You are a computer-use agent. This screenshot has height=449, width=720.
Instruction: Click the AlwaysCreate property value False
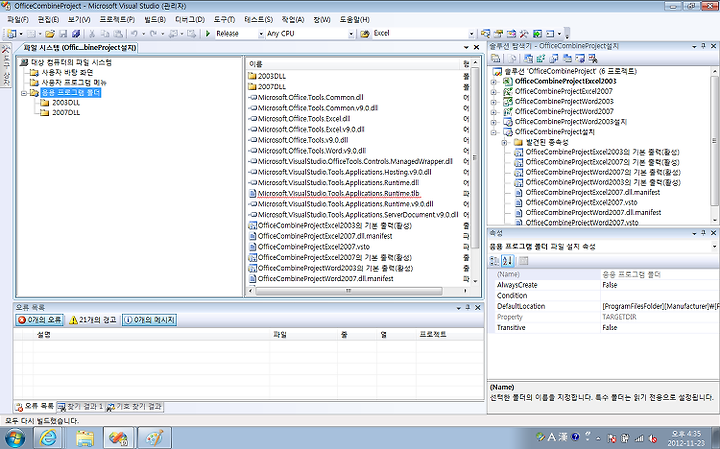(x=659, y=285)
